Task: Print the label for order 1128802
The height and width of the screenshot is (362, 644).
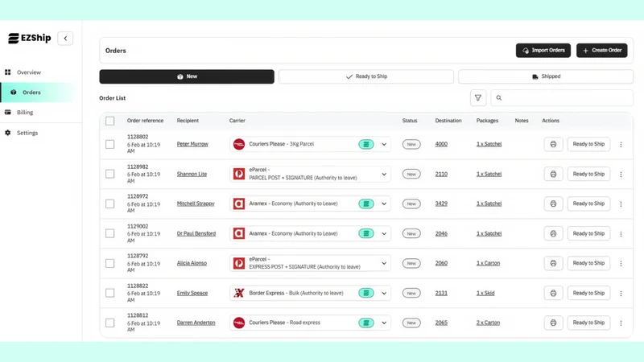Action: click(553, 145)
